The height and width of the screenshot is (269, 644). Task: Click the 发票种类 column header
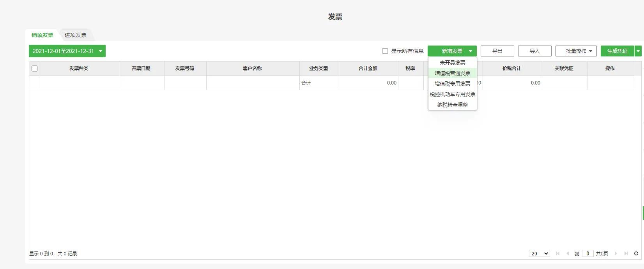(79, 69)
